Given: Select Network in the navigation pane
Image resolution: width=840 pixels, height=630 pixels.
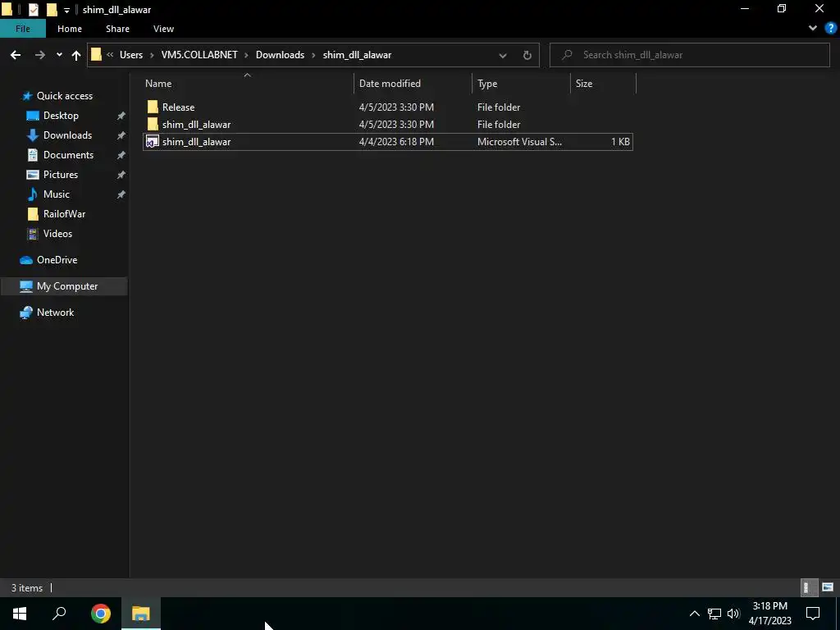Looking at the screenshot, I should [55, 313].
